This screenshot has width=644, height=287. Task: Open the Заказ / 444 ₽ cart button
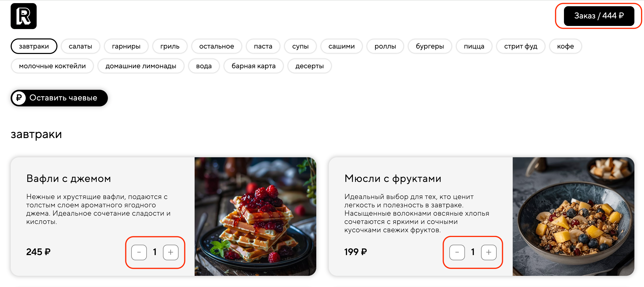pyautogui.click(x=599, y=16)
